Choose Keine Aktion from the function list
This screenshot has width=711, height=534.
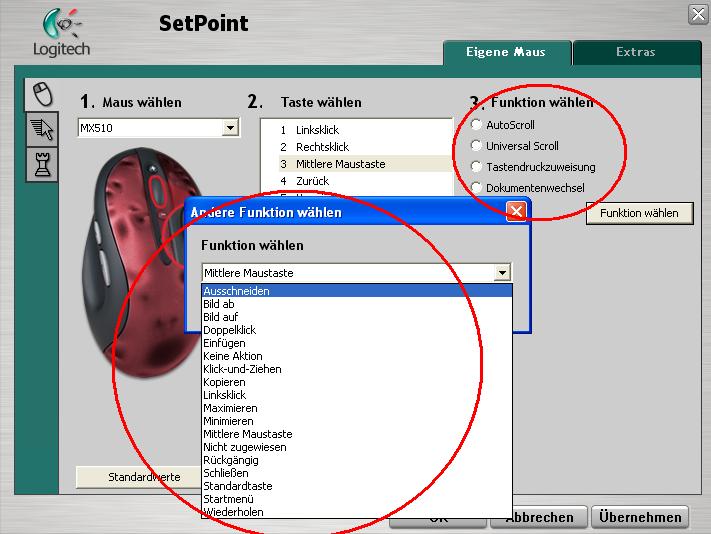coord(357,356)
